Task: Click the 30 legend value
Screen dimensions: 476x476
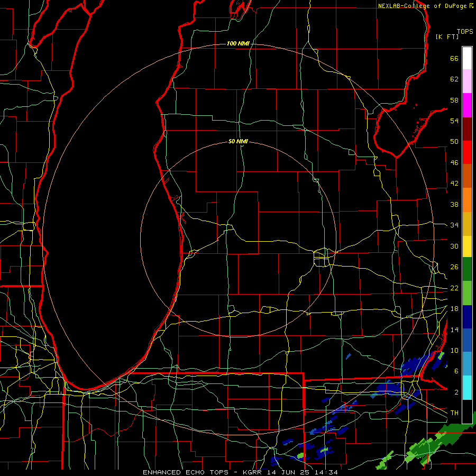Action: [454, 246]
